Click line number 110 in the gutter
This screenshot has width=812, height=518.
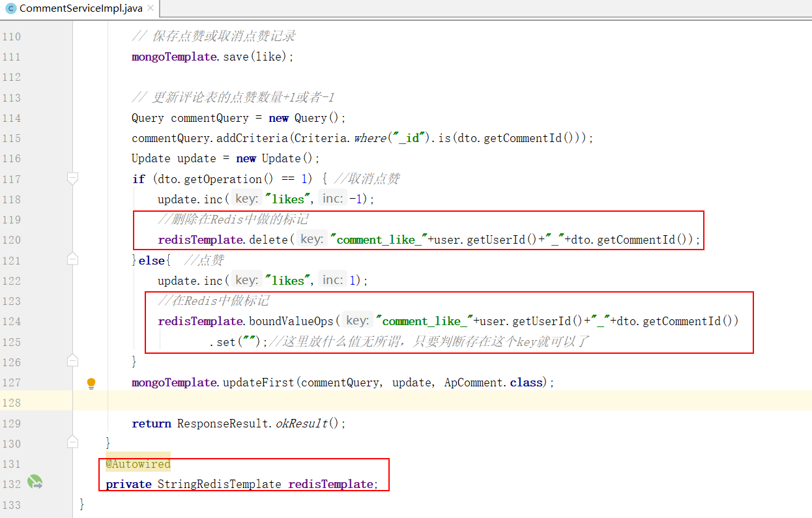[11, 36]
